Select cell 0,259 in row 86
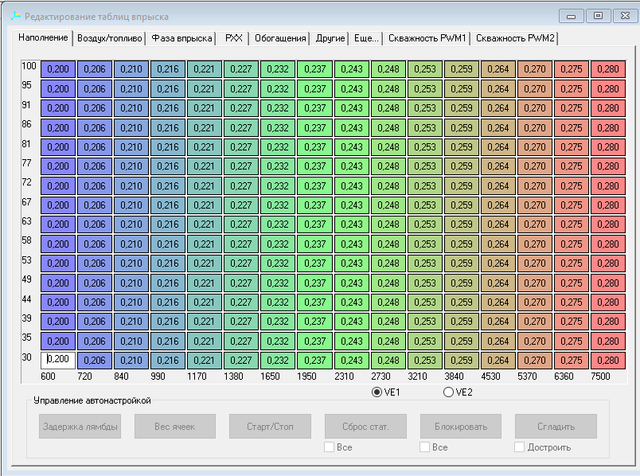Image resolution: width=640 pixels, height=476 pixels. point(462,128)
